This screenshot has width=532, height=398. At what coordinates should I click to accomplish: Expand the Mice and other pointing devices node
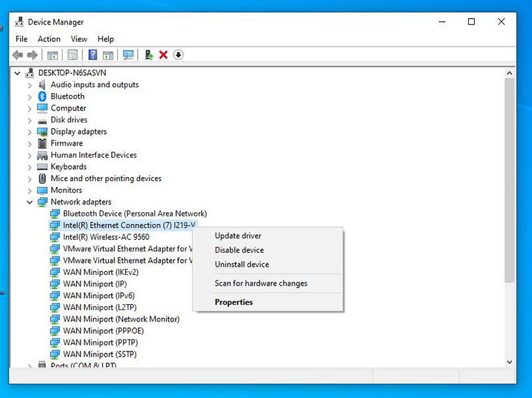29,179
